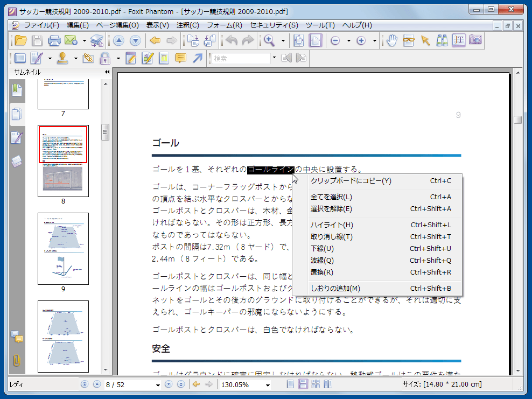
Task: Toggle the Select Text tool
Action: click(x=459, y=41)
